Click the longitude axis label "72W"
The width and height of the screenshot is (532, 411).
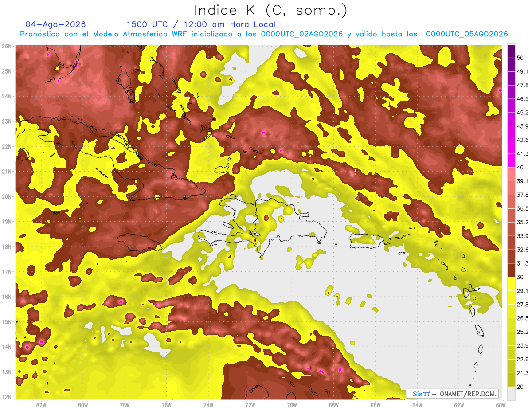click(250, 405)
